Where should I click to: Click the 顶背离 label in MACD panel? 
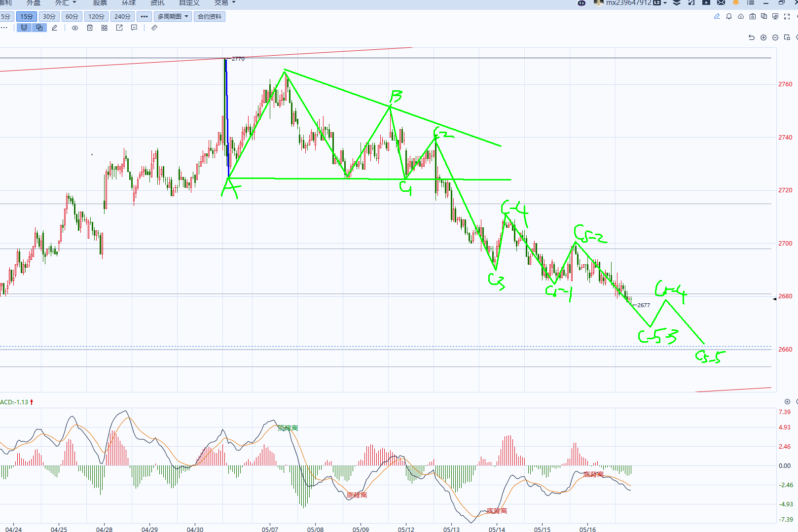(288, 428)
